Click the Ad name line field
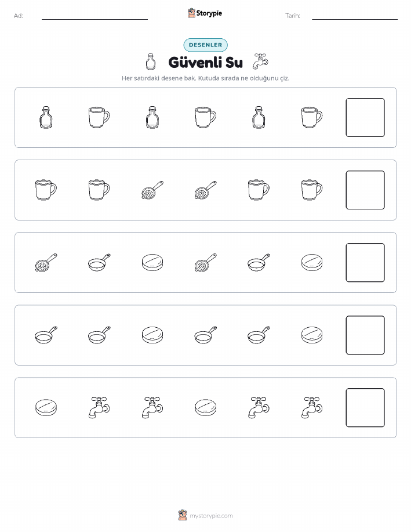The image size is (411, 532). point(94,16)
